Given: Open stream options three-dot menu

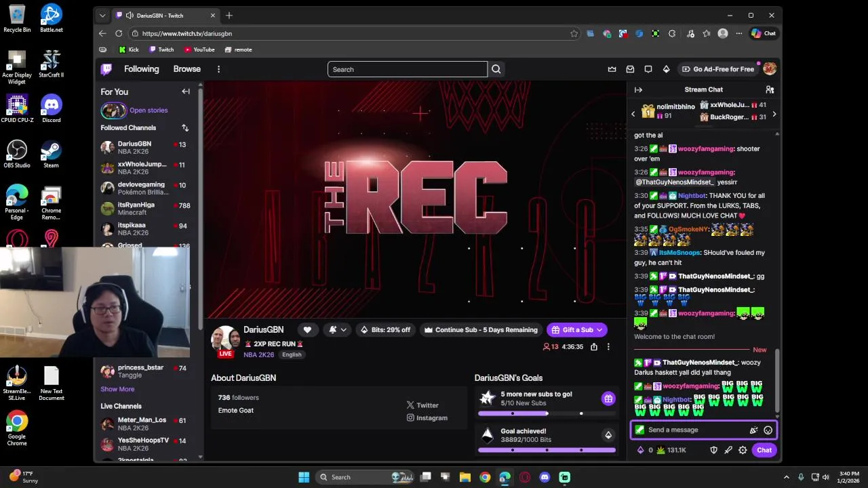Looking at the screenshot, I should point(608,346).
